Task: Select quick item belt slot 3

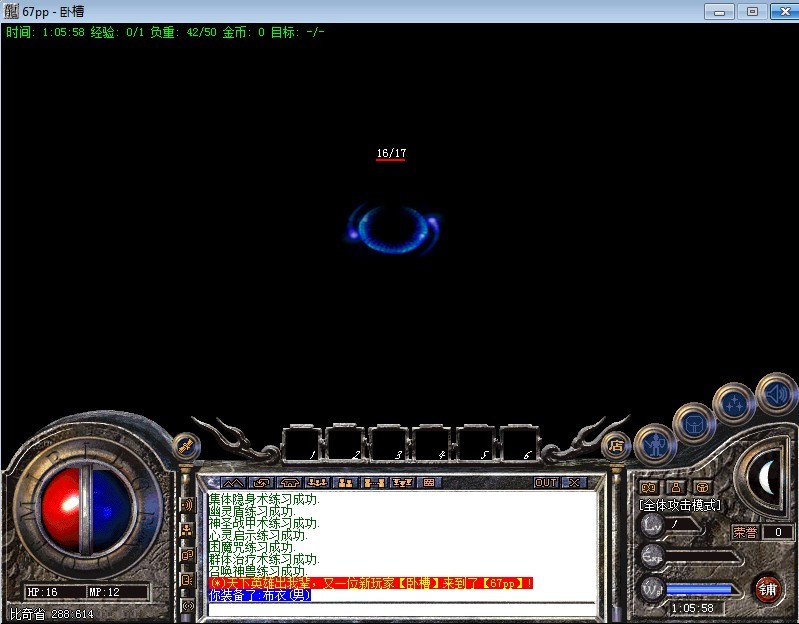Action: 388,444
